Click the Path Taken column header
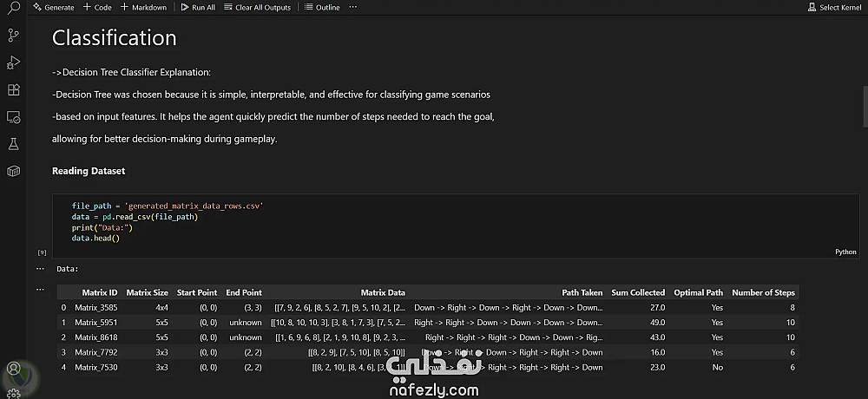The height and width of the screenshot is (399, 868). (582, 293)
